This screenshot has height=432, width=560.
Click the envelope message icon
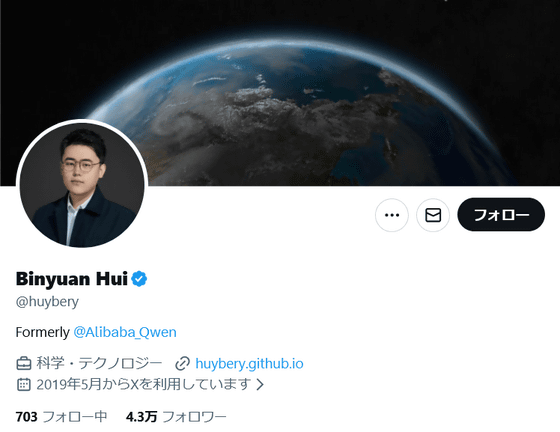coord(433,215)
